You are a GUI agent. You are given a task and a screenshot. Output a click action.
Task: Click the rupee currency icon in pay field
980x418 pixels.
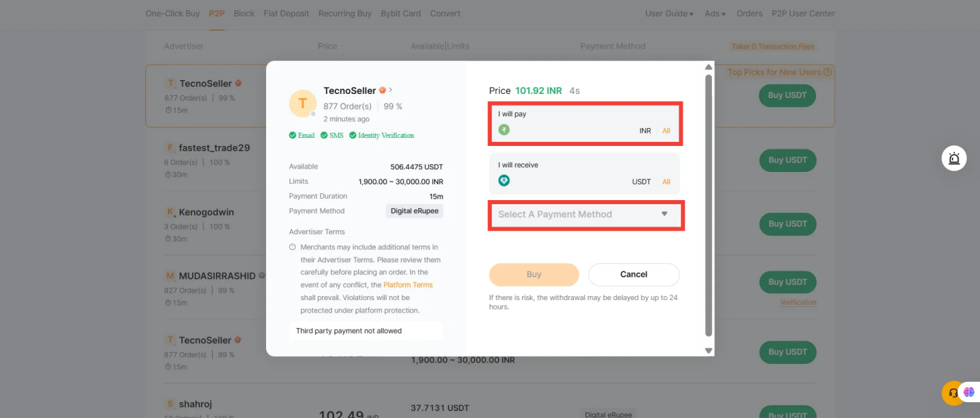click(x=505, y=130)
